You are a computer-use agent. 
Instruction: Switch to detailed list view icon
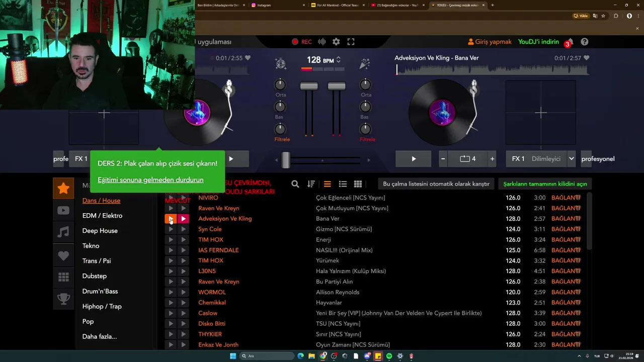coord(343,184)
